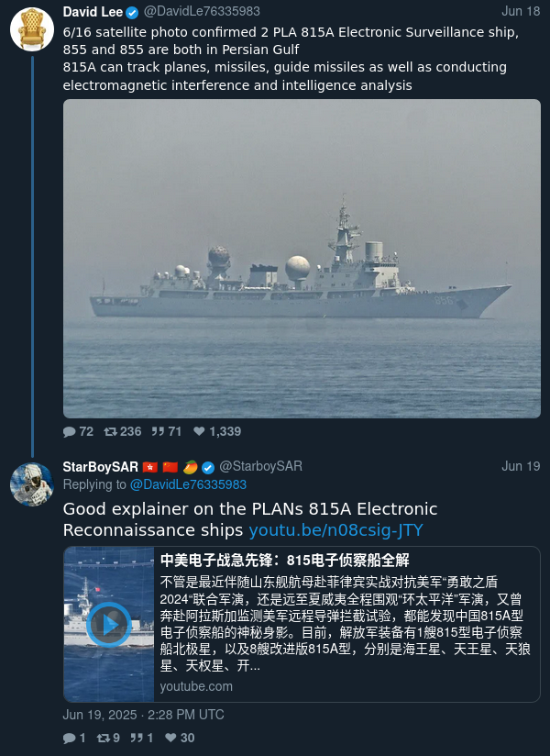The image size is (550, 756).
Task: Click the quote icon under StarBoySAR's reply
Action: pyautogui.click(x=137, y=738)
